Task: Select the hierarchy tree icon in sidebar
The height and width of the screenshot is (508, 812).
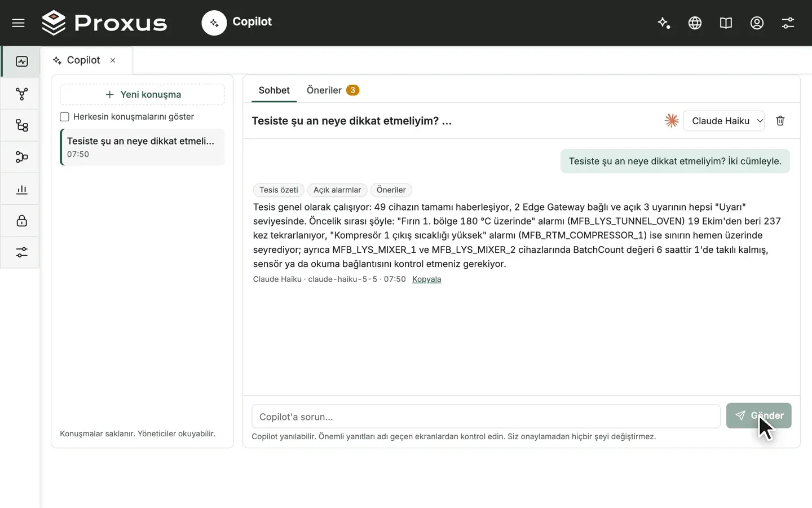Action: (21, 125)
